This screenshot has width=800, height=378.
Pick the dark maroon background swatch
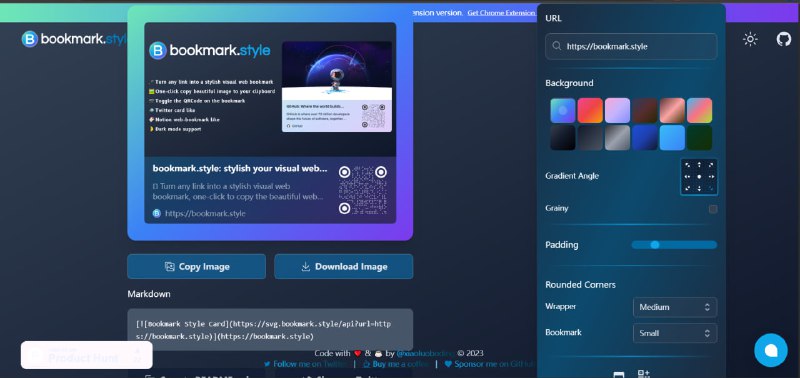point(645,111)
